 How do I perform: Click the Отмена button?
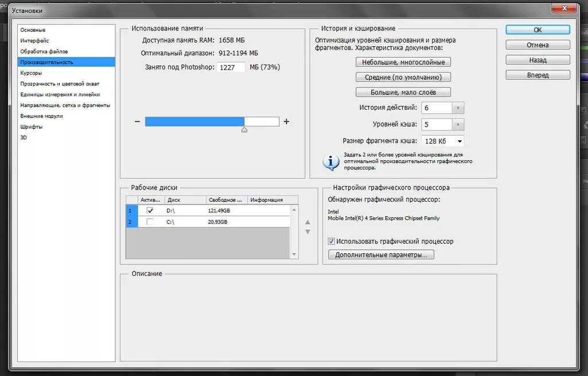537,45
